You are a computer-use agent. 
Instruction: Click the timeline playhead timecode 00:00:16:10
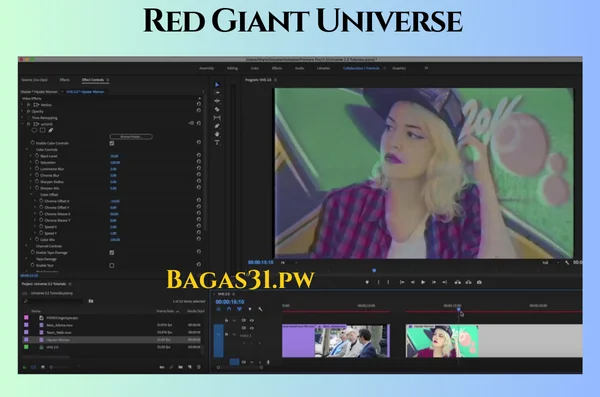[x=230, y=302]
